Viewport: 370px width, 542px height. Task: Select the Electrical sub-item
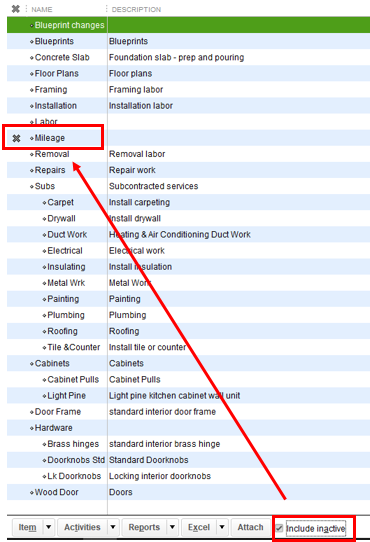click(65, 251)
